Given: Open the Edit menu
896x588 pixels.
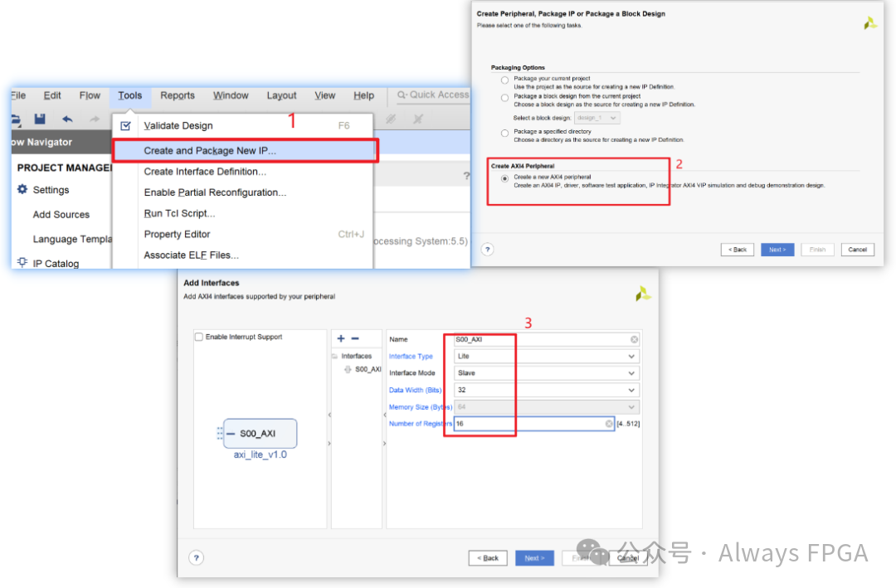Looking at the screenshot, I should [x=52, y=95].
